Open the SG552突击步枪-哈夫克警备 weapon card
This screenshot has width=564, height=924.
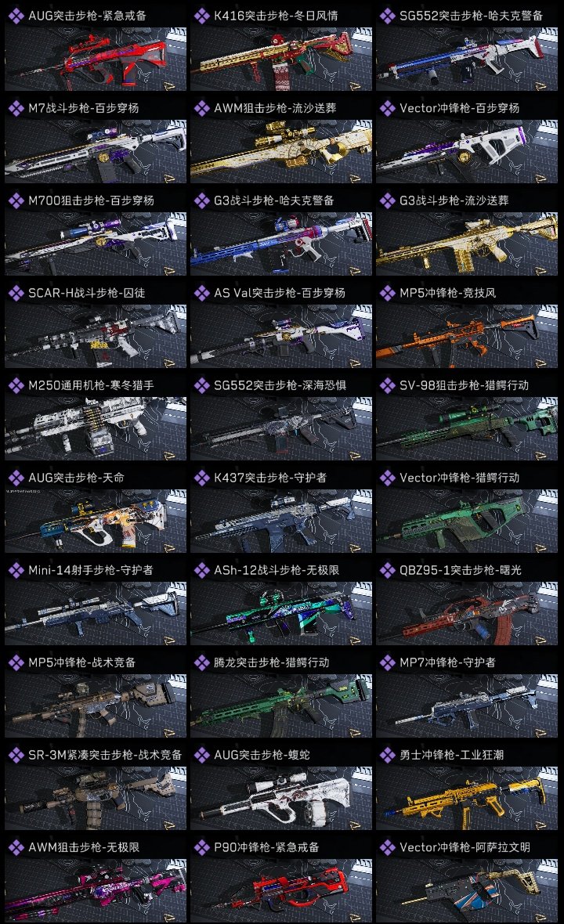[467, 49]
